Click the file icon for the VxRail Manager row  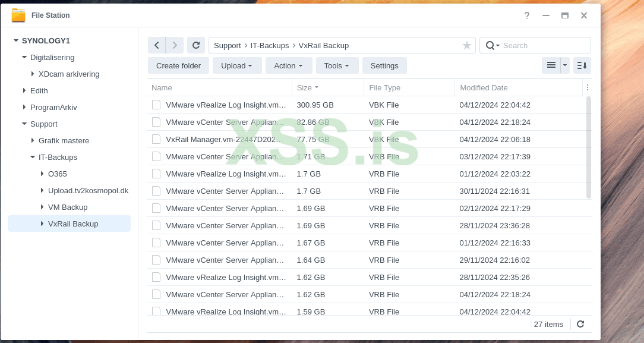coord(156,139)
